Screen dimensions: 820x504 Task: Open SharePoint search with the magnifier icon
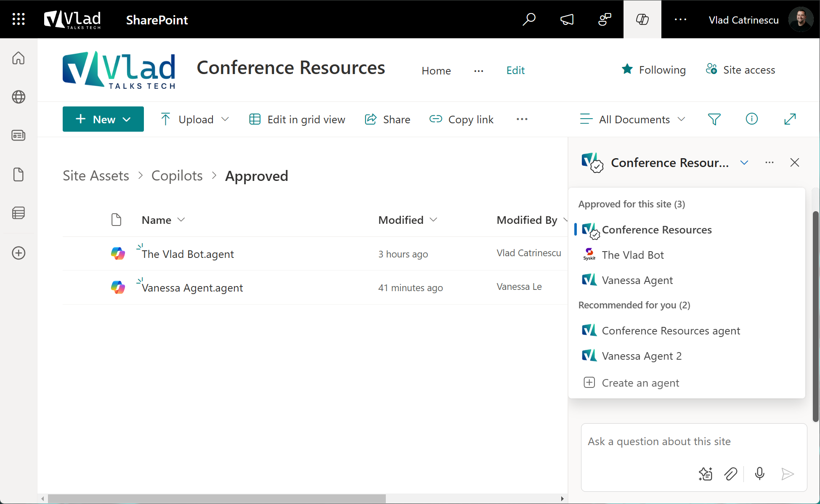click(529, 19)
